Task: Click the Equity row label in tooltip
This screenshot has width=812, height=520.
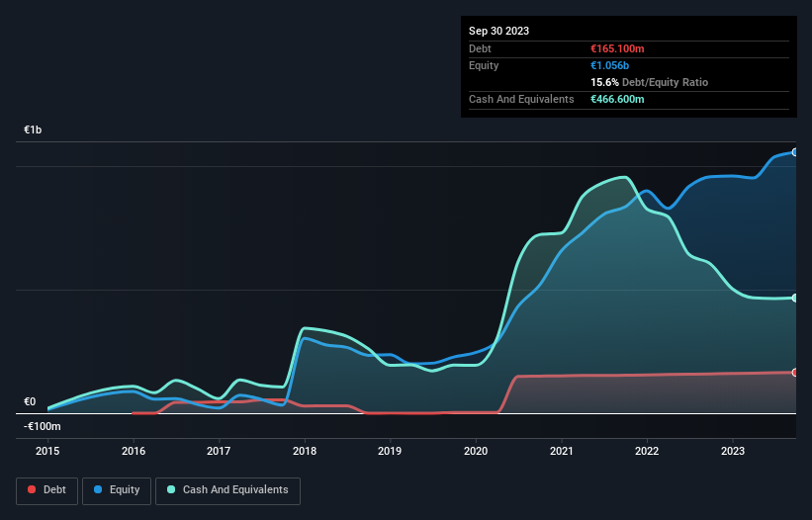Action: [x=484, y=65]
